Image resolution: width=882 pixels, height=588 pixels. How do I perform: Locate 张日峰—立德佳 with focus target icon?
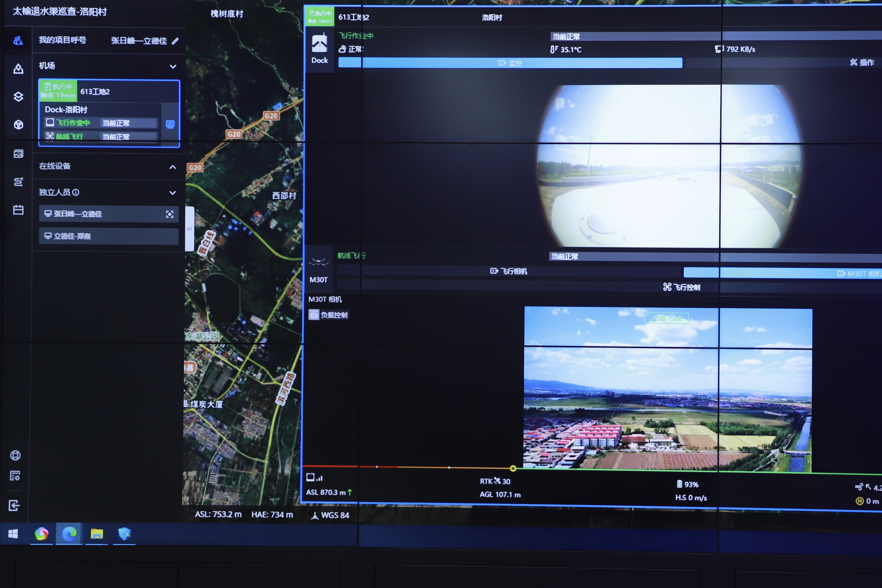click(x=170, y=214)
